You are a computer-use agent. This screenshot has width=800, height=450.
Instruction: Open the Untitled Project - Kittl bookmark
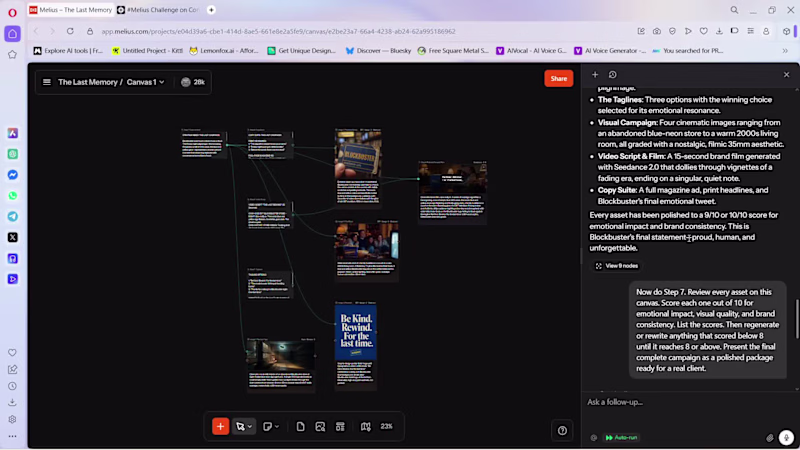point(147,51)
